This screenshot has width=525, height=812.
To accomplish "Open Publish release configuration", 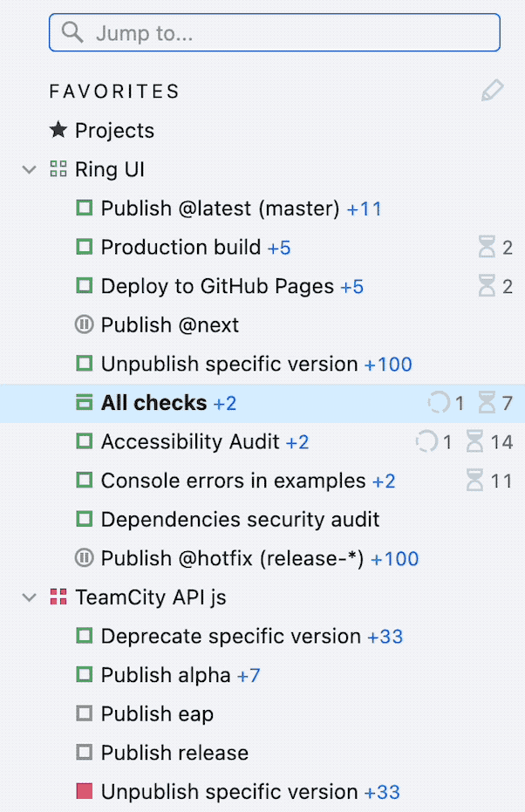I will [x=174, y=753].
